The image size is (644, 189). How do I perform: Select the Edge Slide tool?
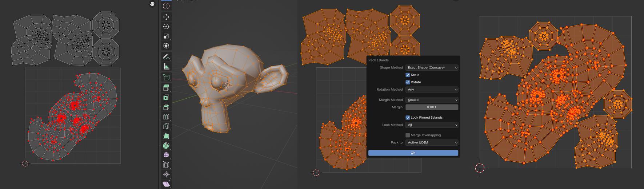(x=166, y=165)
